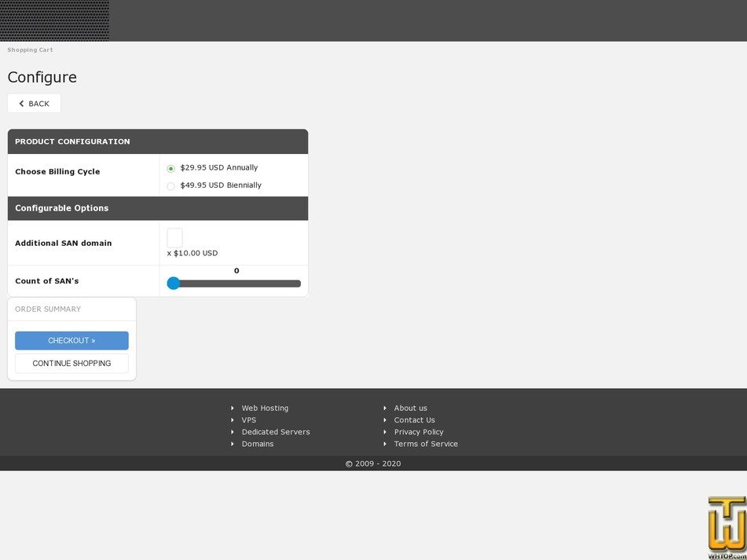The height and width of the screenshot is (560, 747).
Task: Click the CHECKOUT button
Action: pyautogui.click(x=71, y=340)
